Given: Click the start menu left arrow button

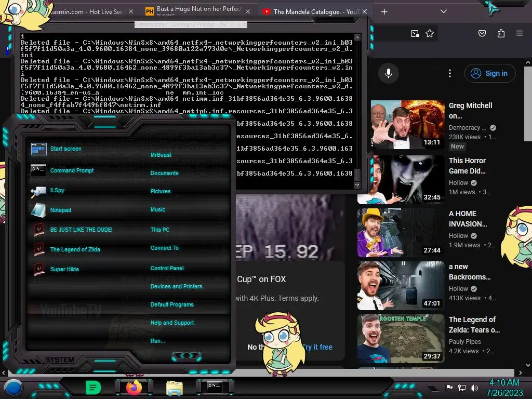Looking at the screenshot, I should tap(181, 356).
